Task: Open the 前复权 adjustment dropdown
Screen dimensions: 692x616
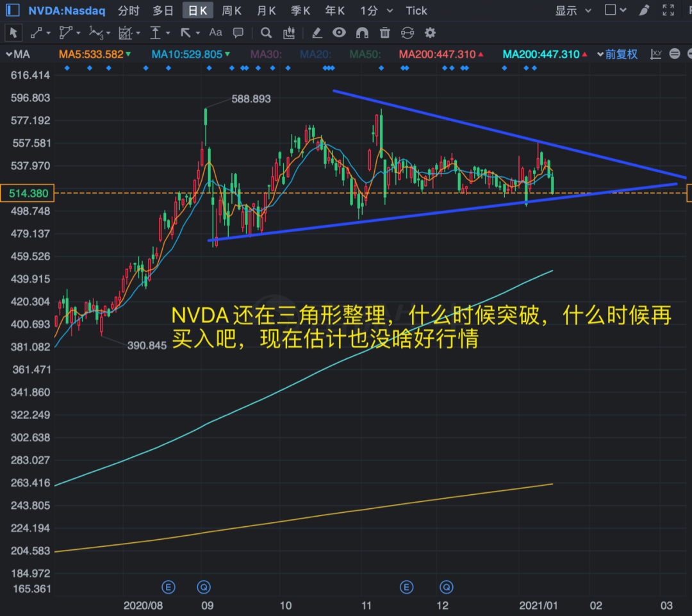Action: pos(617,54)
